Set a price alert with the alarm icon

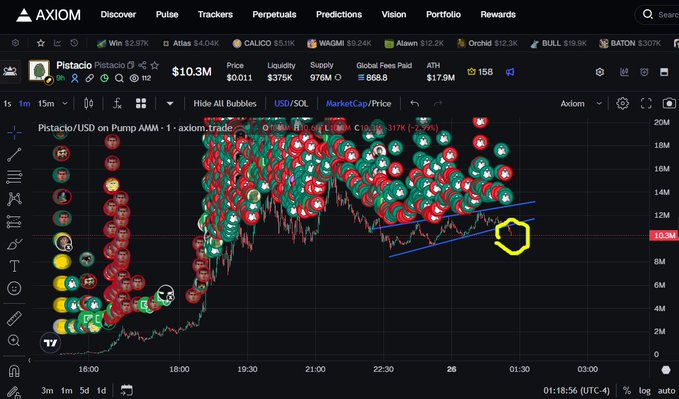644,72
